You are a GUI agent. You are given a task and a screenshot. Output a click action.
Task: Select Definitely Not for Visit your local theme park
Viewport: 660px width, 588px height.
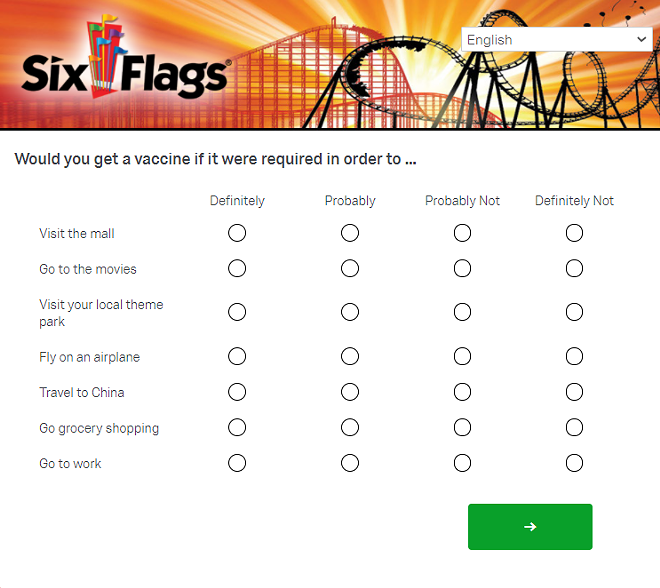pyautogui.click(x=574, y=312)
